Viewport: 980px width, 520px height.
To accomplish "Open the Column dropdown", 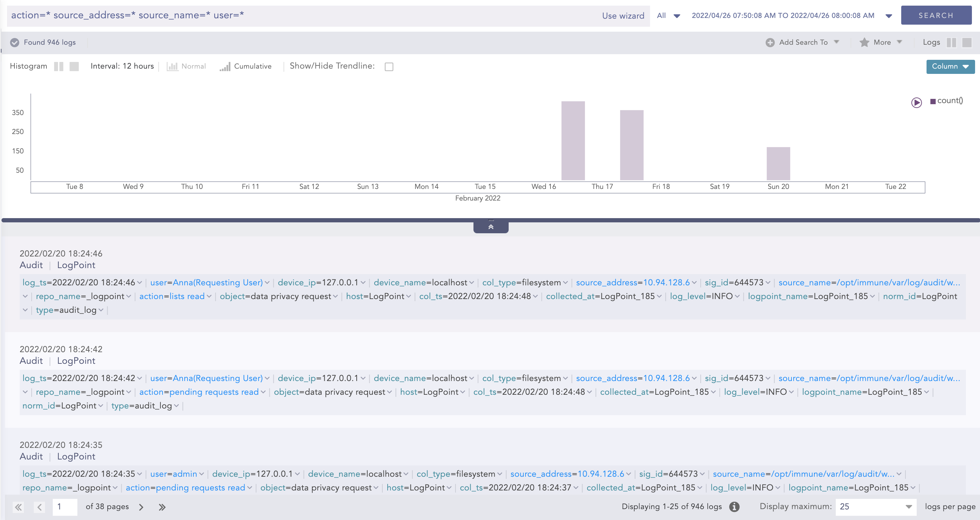I will pyautogui.click(x=950, y=66).
